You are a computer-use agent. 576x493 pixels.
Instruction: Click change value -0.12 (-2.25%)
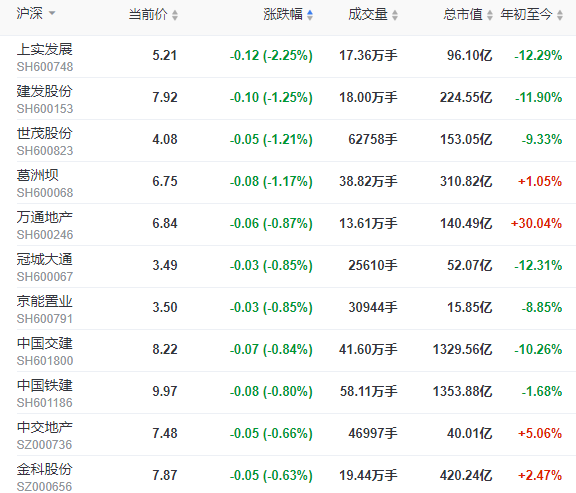(x=271, y=55)
